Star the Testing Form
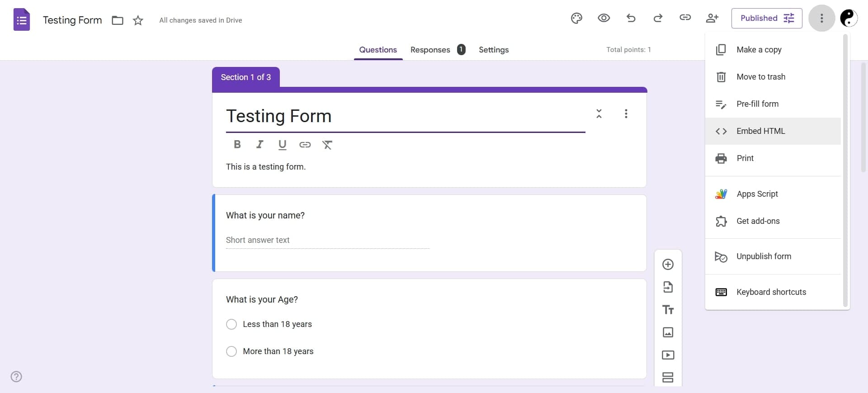Image resolution: width=868 pixels, height=393 pixels. coord(138,20)
